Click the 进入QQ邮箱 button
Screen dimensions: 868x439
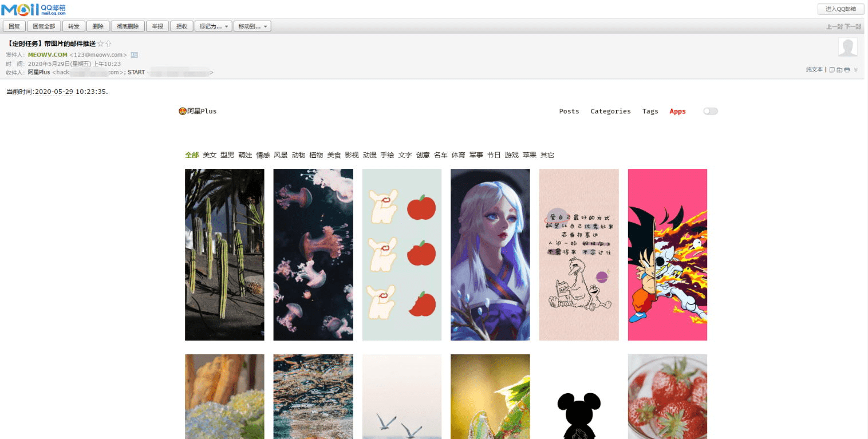click(841, 9)
